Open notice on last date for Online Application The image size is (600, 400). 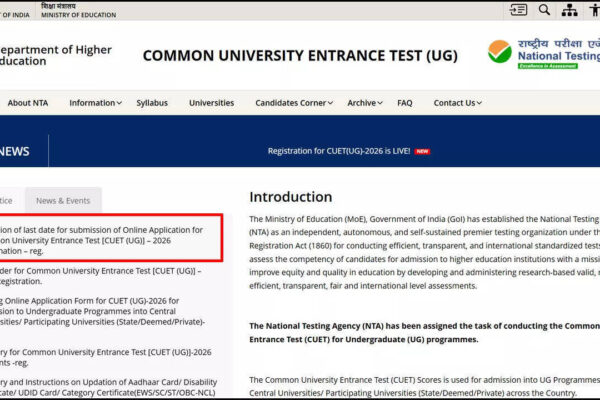[101, 240]
